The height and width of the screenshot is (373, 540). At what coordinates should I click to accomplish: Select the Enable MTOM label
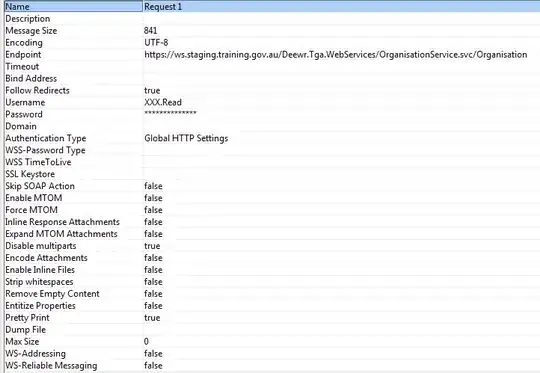[34, 198]
